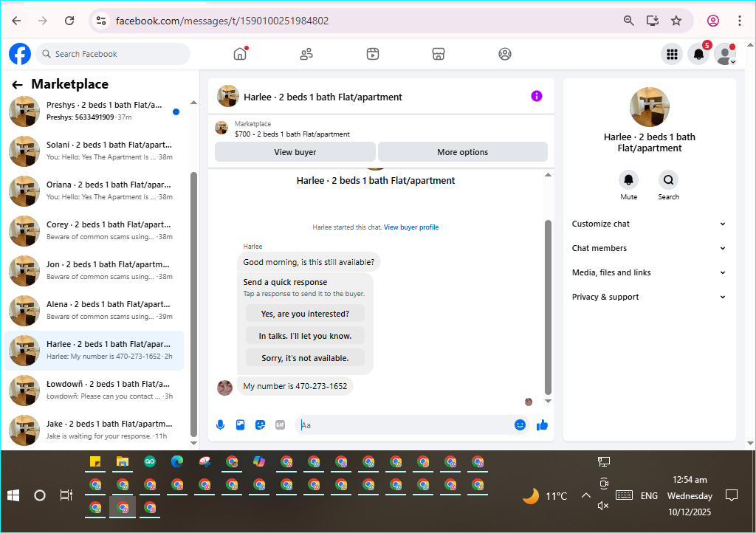756x533 pixels.
Task: Send a thumbs-up like
Action: point(543,424)
